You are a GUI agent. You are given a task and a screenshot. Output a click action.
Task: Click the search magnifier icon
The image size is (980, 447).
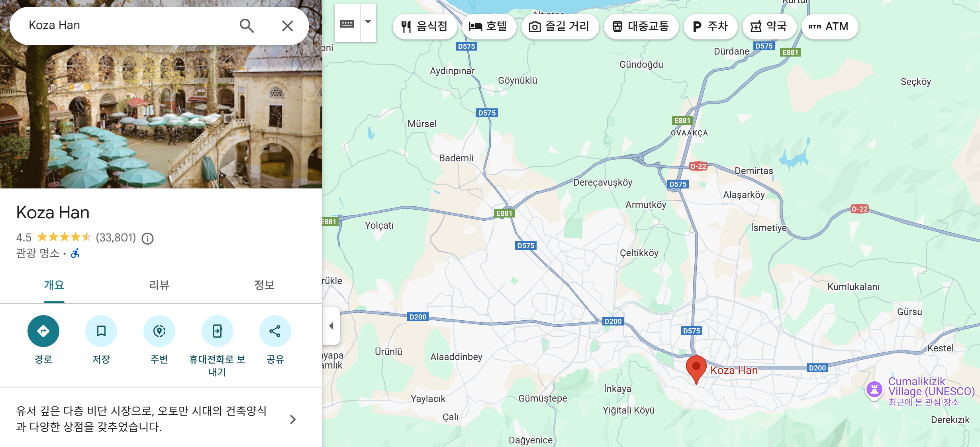click(x=247, y=26)
